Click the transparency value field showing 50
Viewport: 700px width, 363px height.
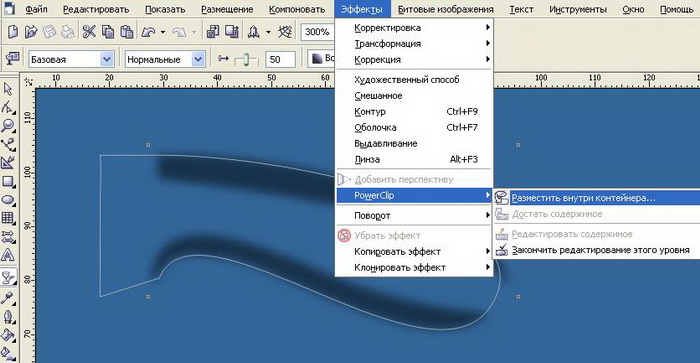point(280,59)
